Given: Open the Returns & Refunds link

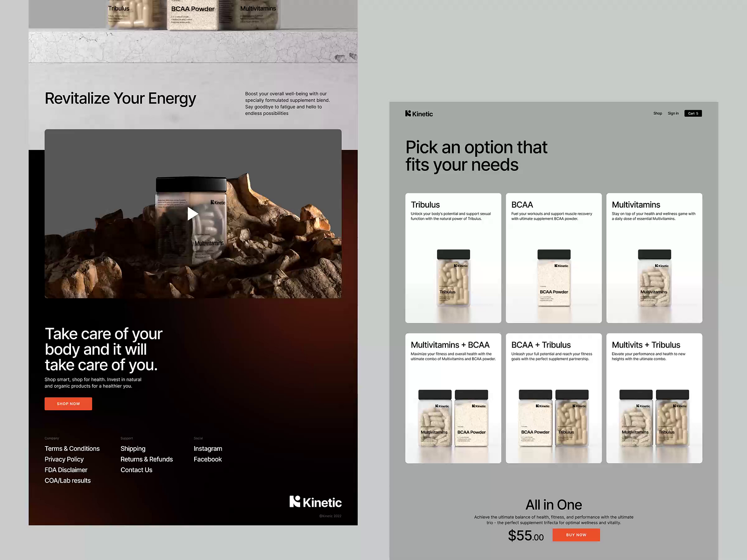Looking at the screenshot, I should pyautogui.click(x=147, y=459).
